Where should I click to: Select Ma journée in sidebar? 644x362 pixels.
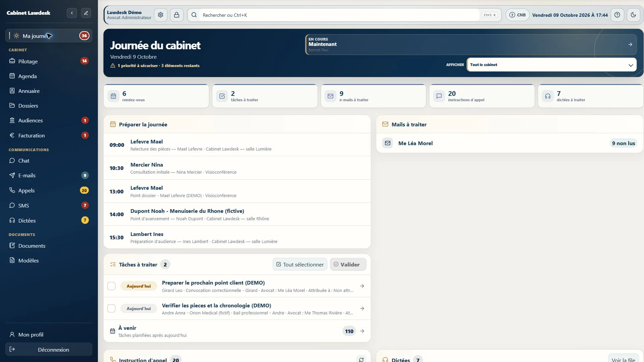[x=49, y=36]
